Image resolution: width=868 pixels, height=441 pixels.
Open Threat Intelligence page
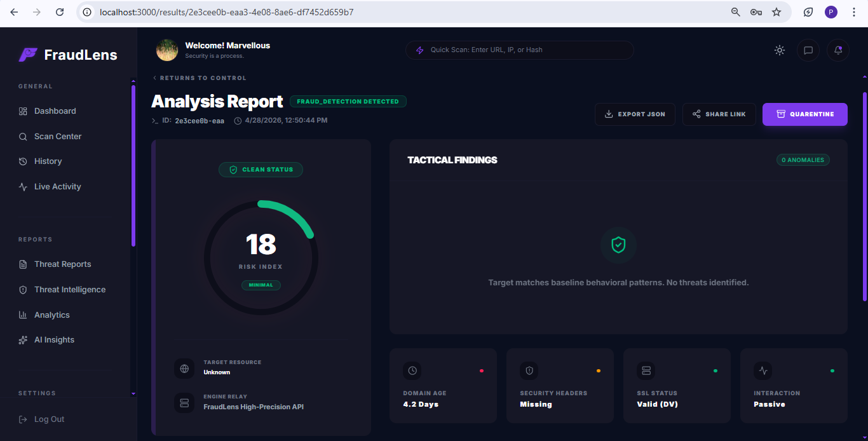point(62,290)
